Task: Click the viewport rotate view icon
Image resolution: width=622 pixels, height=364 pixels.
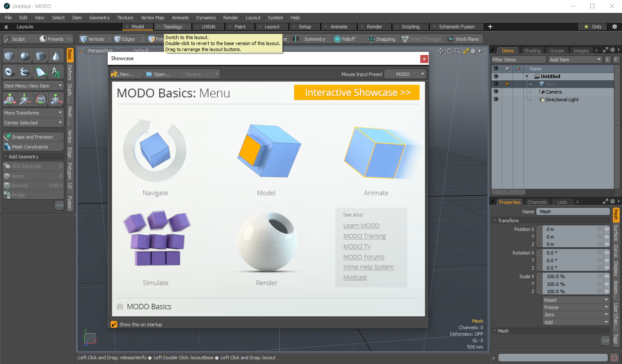Action: (449, 51)
